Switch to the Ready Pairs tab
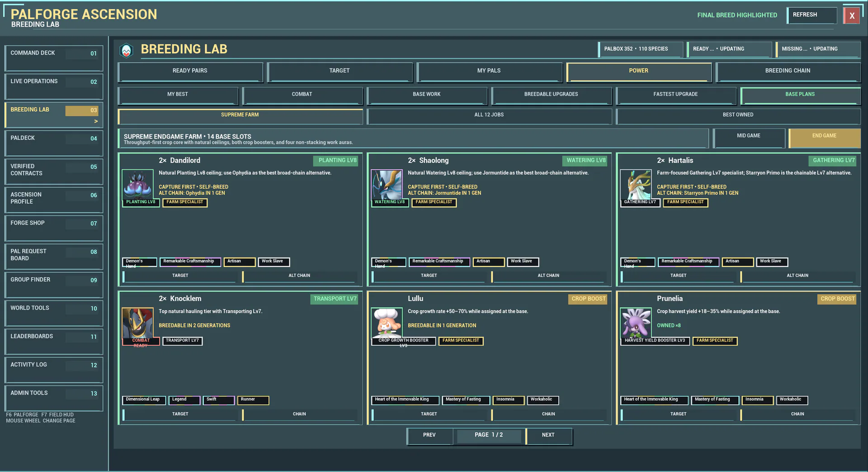 click(190, 72)
